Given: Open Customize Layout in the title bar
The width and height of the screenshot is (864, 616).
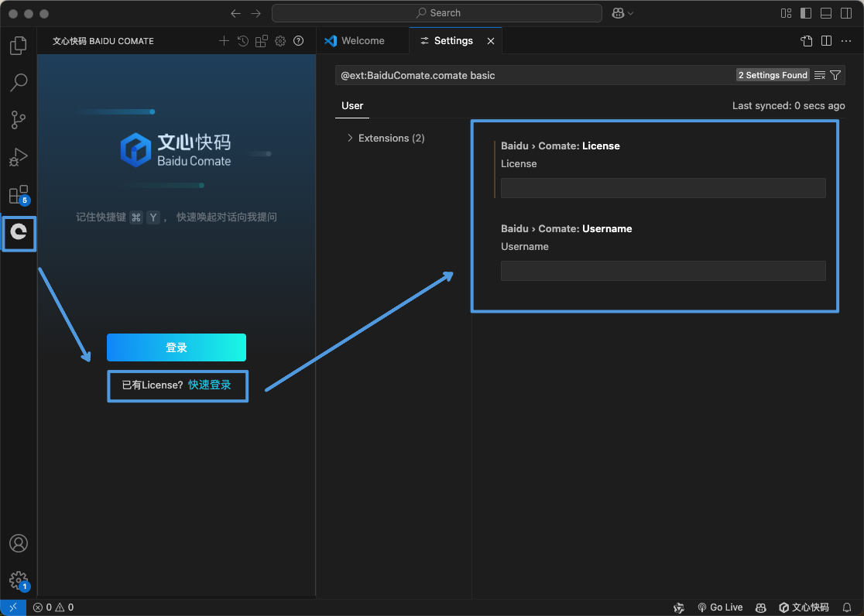Looking at the screenshot, I should tap(787, 13).
